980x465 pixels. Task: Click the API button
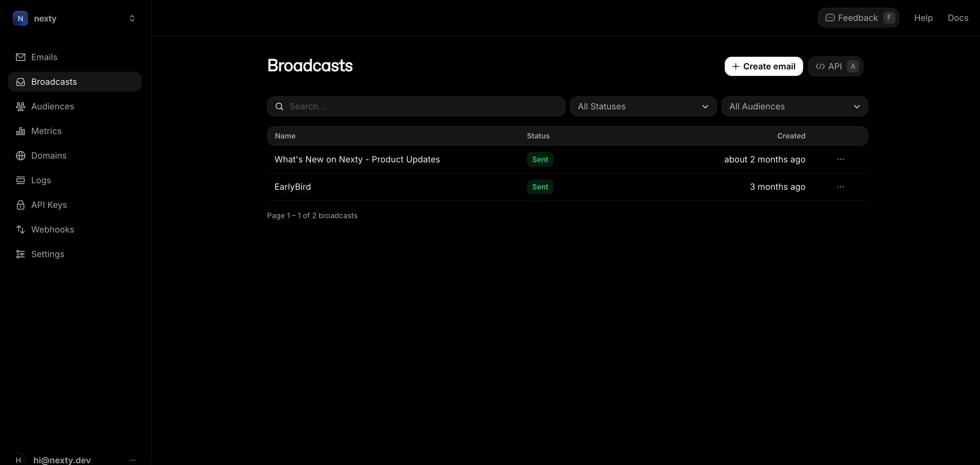835,67
